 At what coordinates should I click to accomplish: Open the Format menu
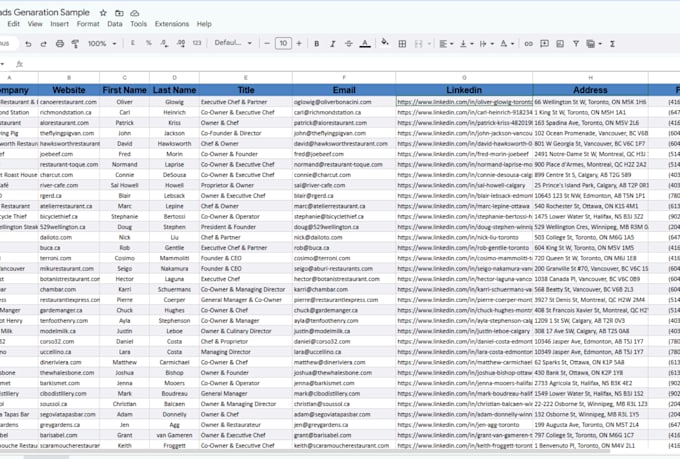[88, 24]
